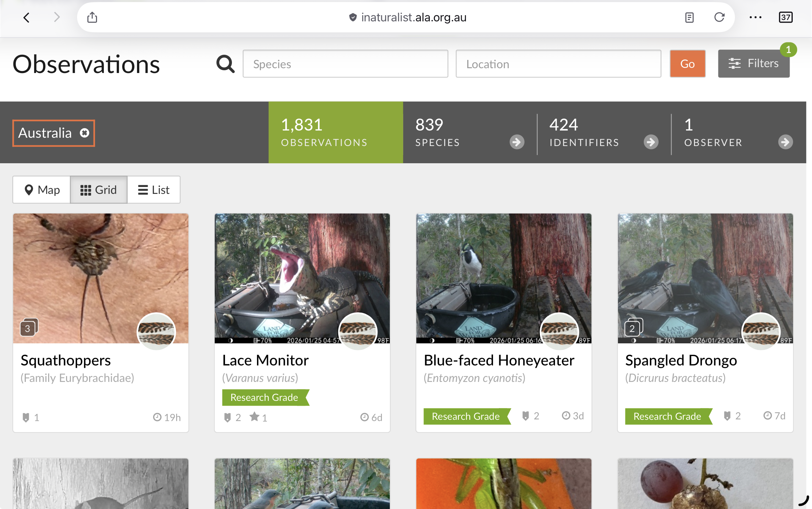Viewport: 812px width, 509px height.
Task: Focus the Location search field
Action: (558, 64)
